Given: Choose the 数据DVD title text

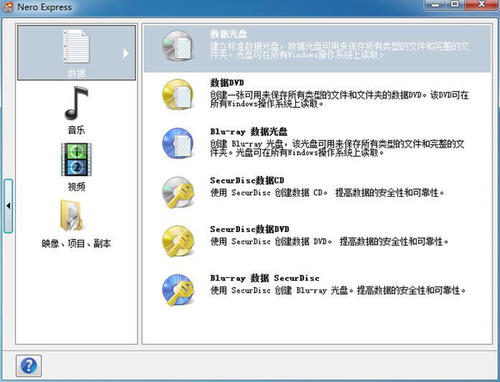Looking at the screenshot, I should pos(227,83).
